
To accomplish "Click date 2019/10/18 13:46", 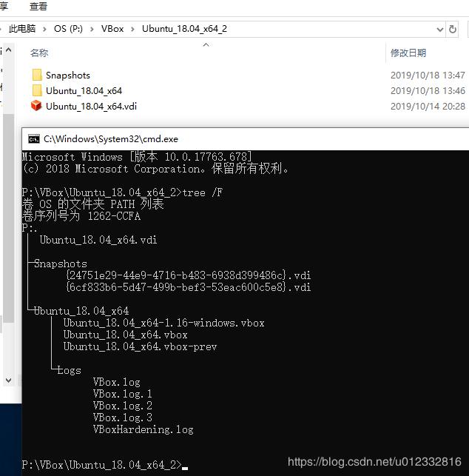I will 428,91.
